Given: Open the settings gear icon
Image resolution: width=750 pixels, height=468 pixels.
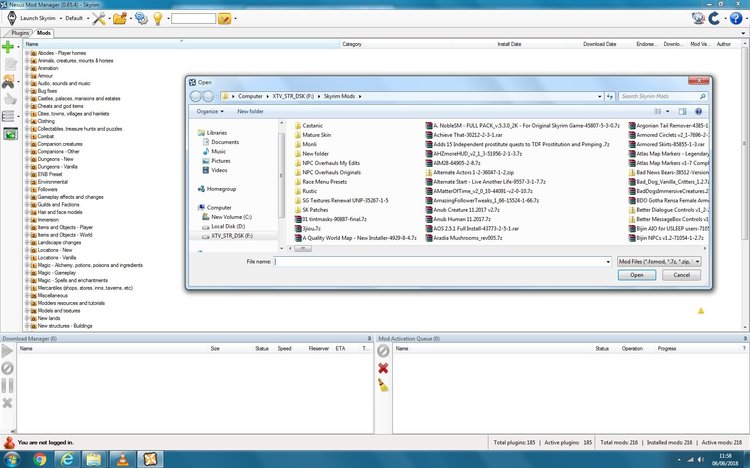Looking at the screenshot, I should point(141,19).
